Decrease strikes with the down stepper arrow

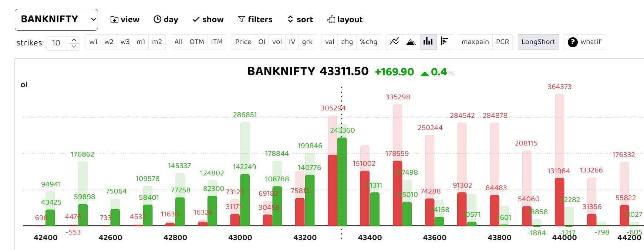coord(74,47)
